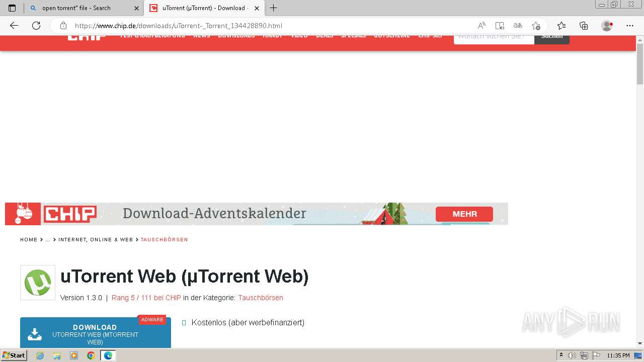The image size is (644, 362).
Task: Click the MEHR button in Adventskalender banner
Action: pos(464,214)
